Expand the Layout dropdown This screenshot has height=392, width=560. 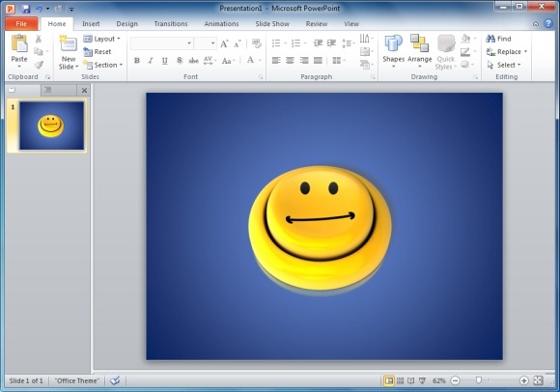coord(102,39)
